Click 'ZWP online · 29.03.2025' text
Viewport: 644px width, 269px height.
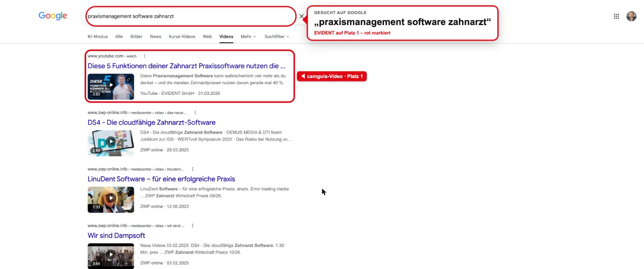point(164,150)
